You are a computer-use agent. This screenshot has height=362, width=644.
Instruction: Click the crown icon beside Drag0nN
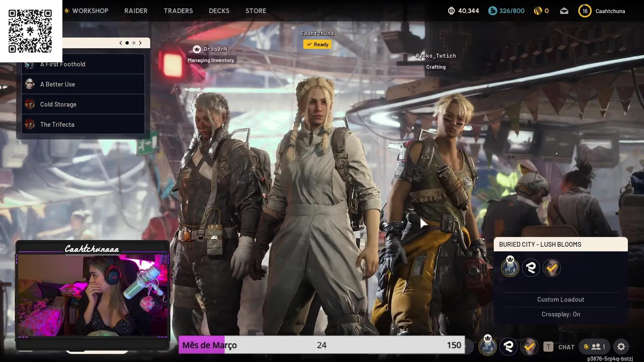coord(197,49)
